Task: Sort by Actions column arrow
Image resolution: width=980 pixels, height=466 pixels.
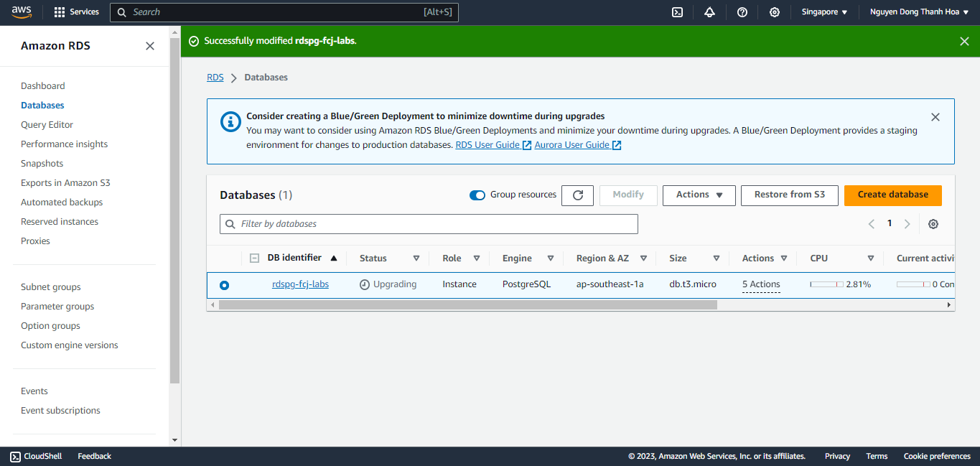Action: 784,258
